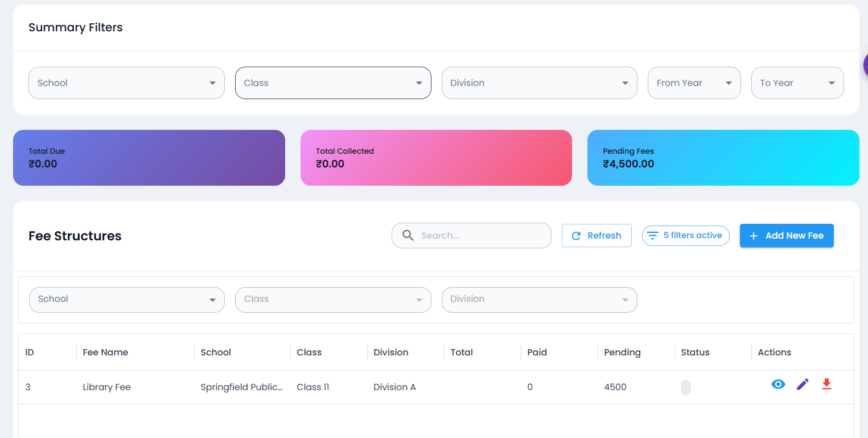Click the plus icon on Add New Fee
Image resolution: width=868 pixels, height=438 pixels.
tap(754, 235)
